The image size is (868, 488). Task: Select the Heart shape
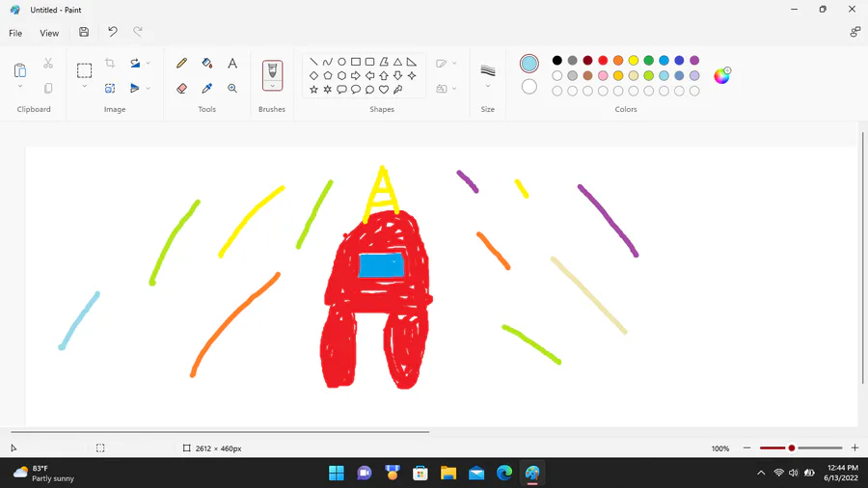point(384,89)
